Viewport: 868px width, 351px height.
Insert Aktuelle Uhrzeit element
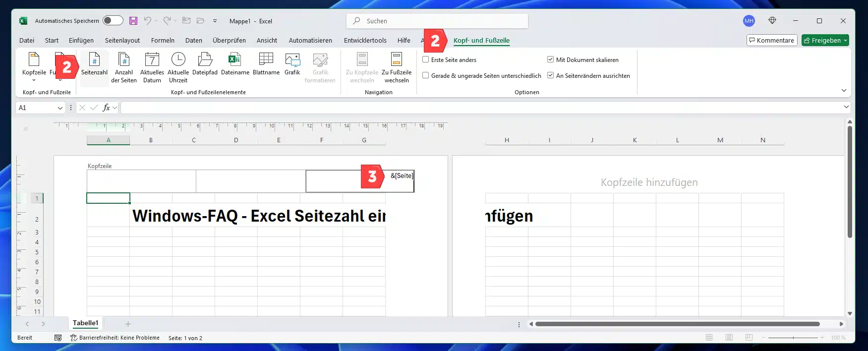point(178,67)
